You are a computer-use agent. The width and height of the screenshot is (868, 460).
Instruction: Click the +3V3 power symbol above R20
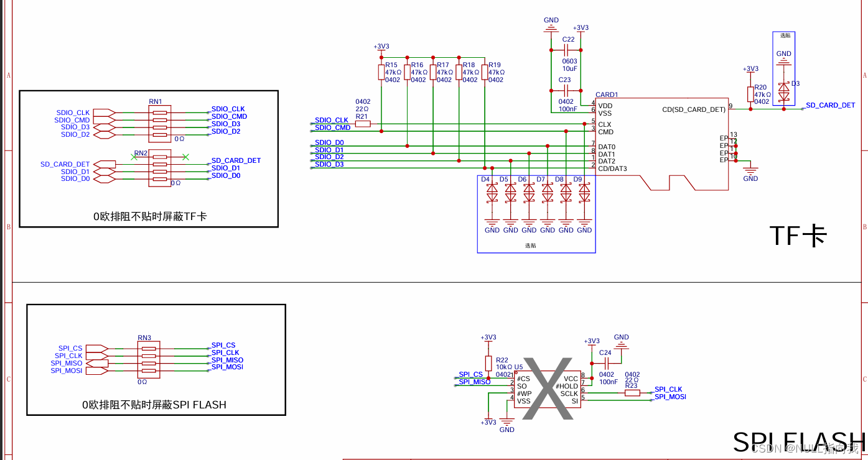click(x=750, y=69)
